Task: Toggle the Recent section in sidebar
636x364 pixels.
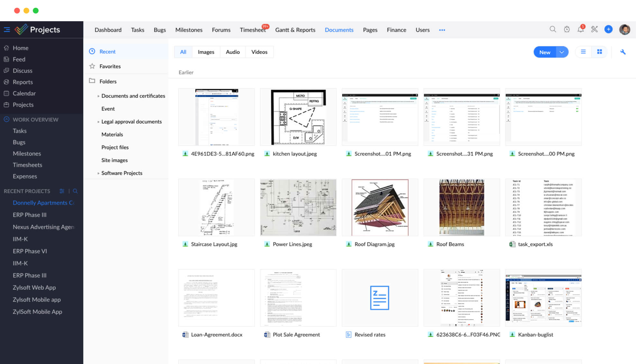Action: (107, 51)
